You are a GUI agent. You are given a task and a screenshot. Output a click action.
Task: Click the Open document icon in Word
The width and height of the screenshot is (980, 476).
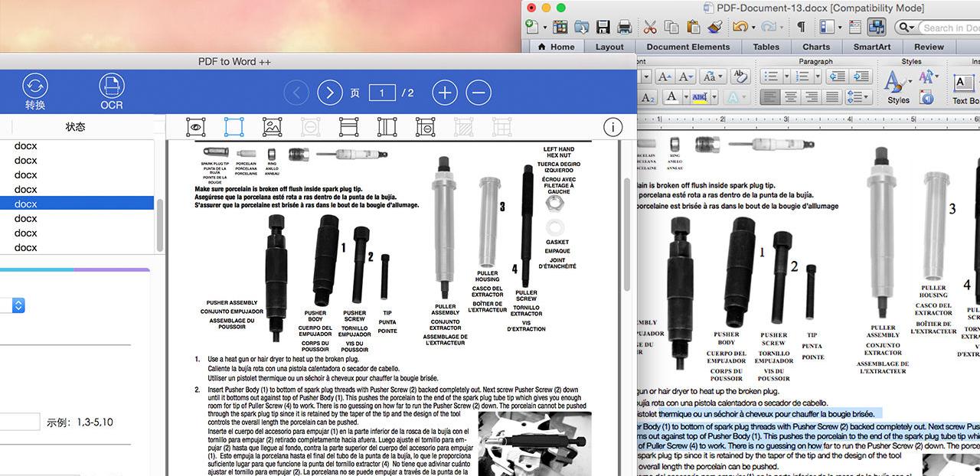tap(581, 27)
